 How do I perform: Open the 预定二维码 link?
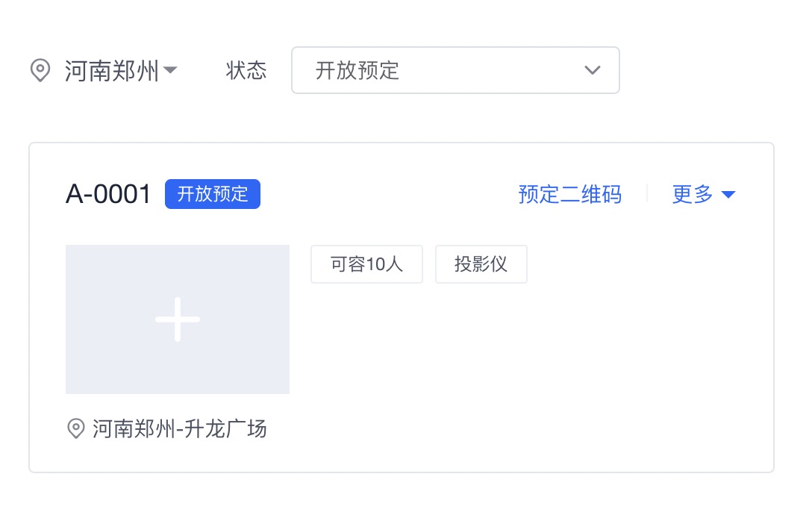pyautogui.click(x=570, y=194)
